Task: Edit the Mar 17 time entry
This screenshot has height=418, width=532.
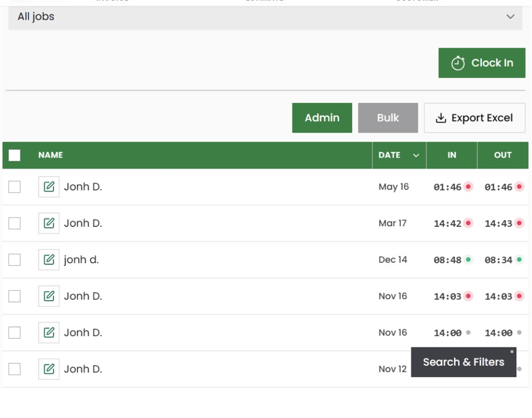Action: pos(49,223)
